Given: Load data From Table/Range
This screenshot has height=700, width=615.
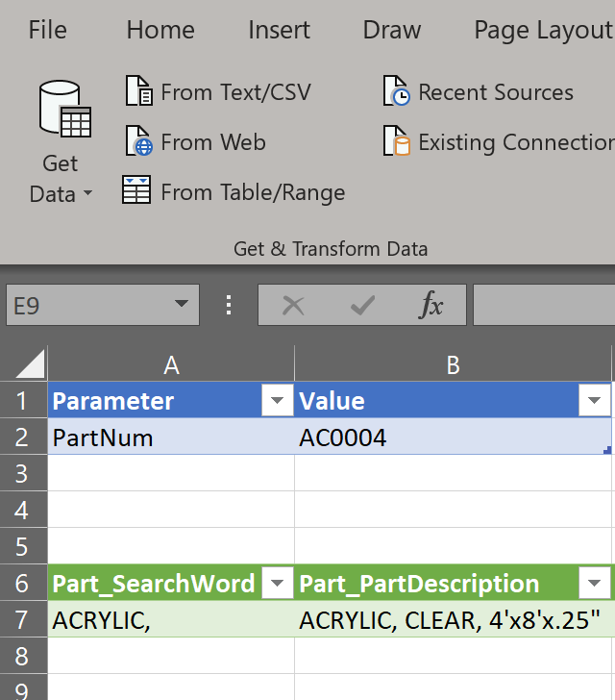Looking at the screenshot, I should [234, 192].
